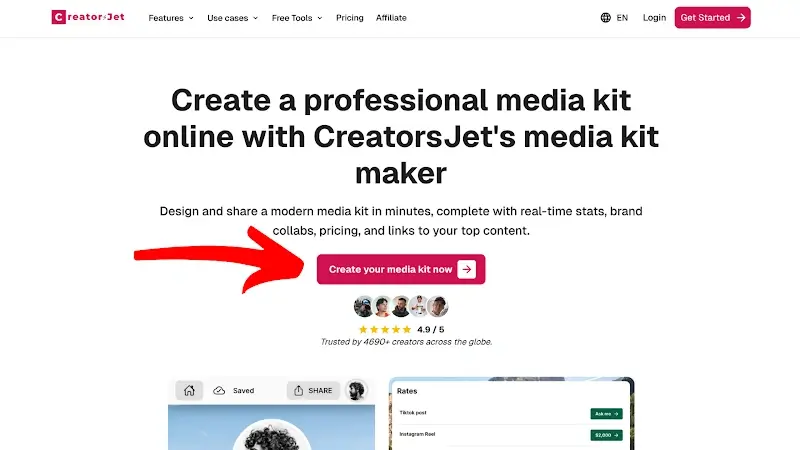Expand the Use cases dropdown menu
Viewport: 800px width, 450px height.
(232, 18)
